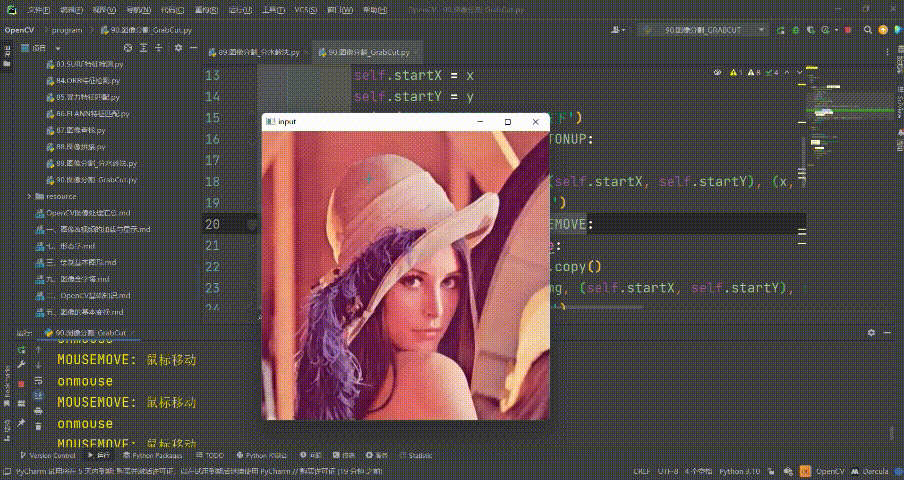Go to previous highlighted error arrow
This screenshot has width=904, height=480.
pyautogui.click(x=788, y=73)
